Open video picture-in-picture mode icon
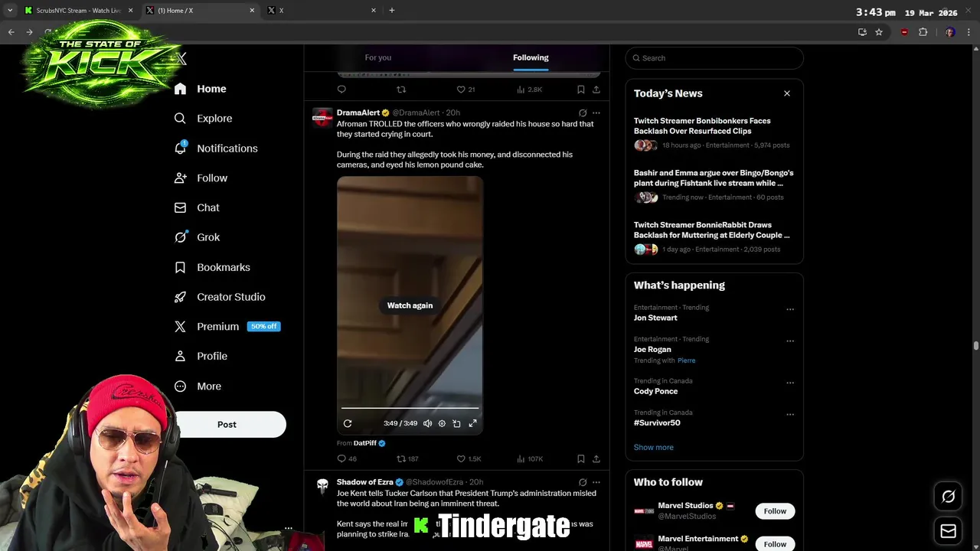 click(x=457, y=423)
